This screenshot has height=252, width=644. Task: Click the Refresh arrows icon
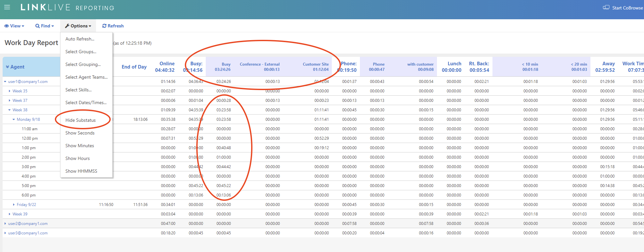(104, 26)
